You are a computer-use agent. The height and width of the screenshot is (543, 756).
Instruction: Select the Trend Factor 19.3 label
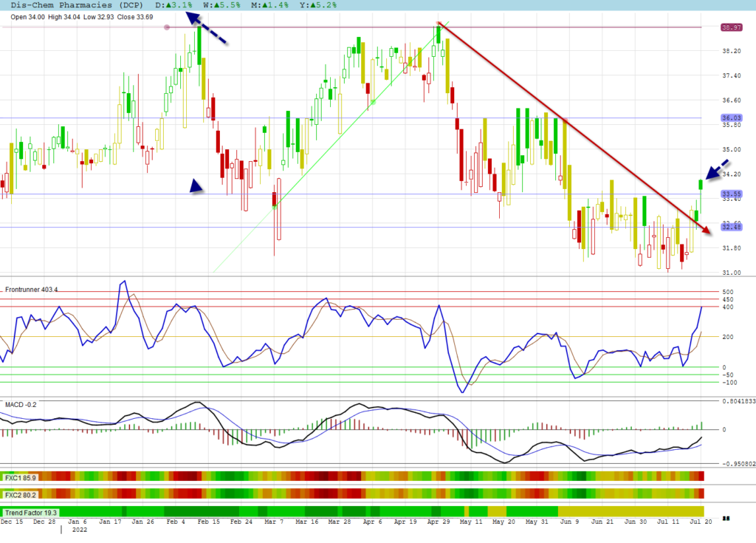(x=30, y=513)
